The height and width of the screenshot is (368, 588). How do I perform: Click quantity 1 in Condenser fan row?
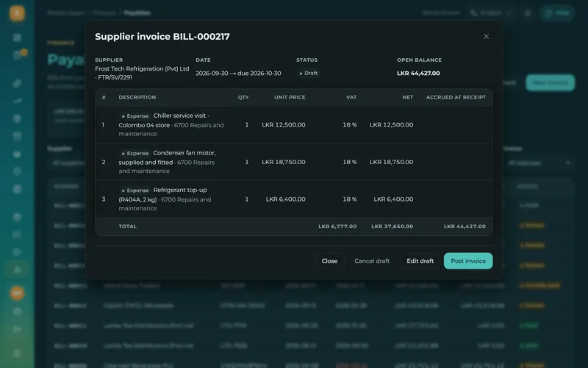point(247,162)
